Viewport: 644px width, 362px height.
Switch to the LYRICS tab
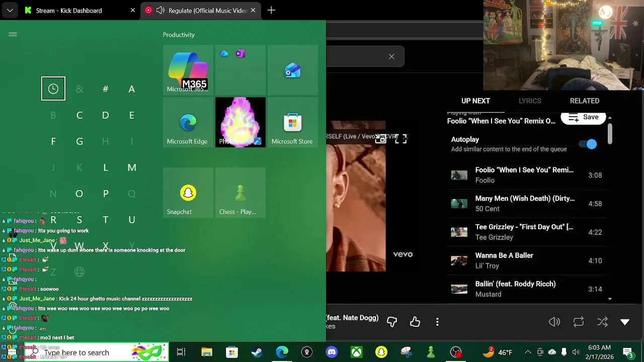pos(530,101)
